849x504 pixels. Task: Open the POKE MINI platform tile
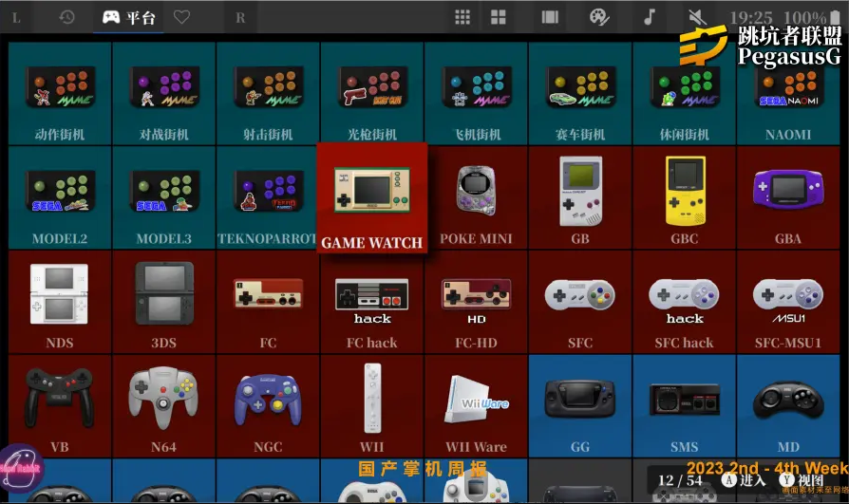pos(478,197)
